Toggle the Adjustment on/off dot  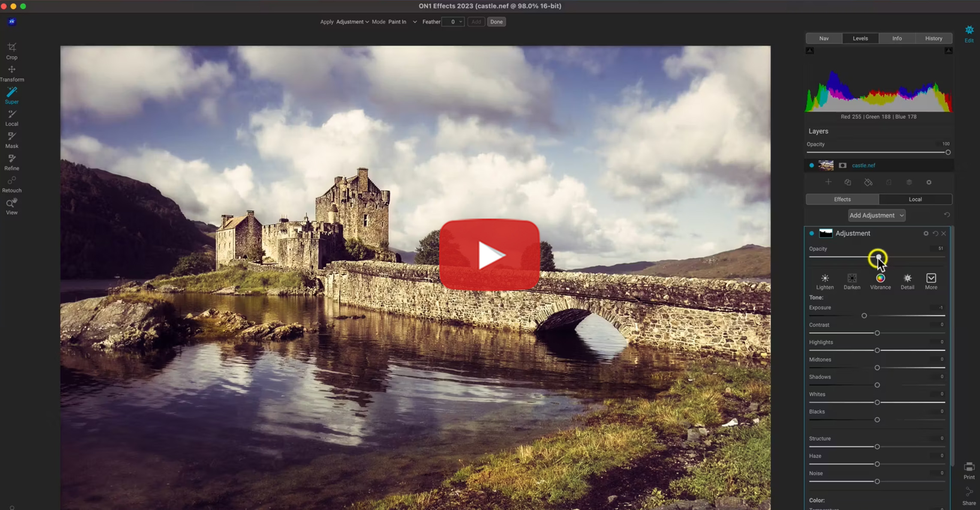coord(812,234)
